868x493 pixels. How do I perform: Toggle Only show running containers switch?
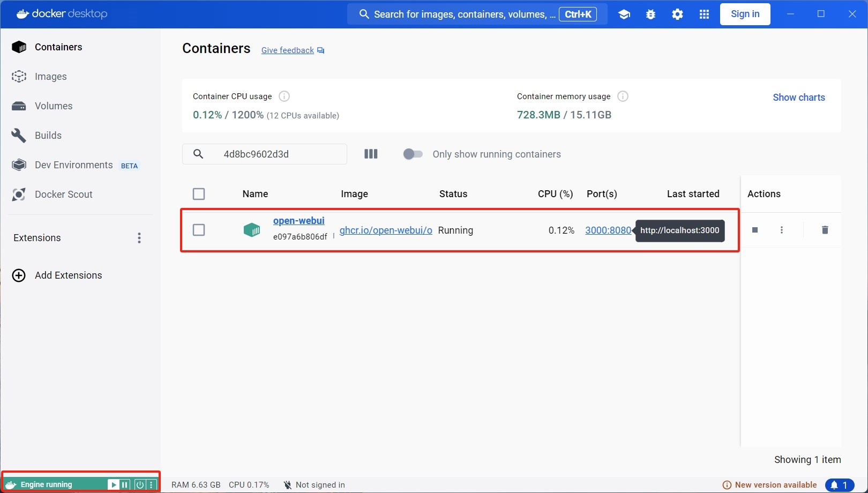pyautogui.click(x=413, y=154)
